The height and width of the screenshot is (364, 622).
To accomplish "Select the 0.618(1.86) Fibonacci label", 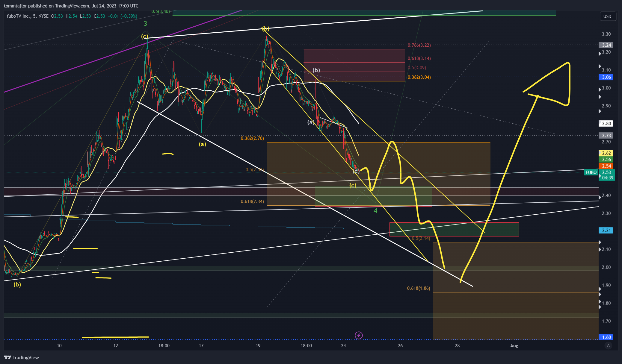I will click(x=419, y=288).
